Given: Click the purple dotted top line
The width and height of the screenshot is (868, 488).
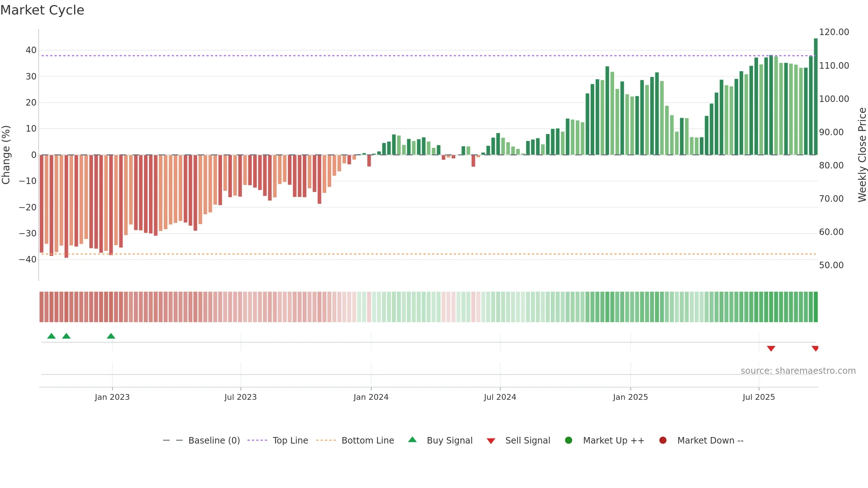Looking at the screenshot, I should pyautogui.click(x=429, y=56).
